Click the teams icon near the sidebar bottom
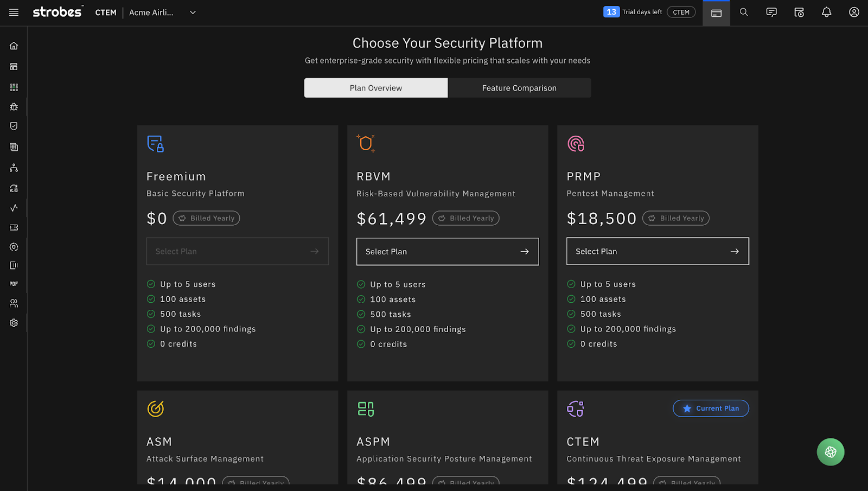The width and height of the screenshot is (868, 491). click(x=14, y=303)
